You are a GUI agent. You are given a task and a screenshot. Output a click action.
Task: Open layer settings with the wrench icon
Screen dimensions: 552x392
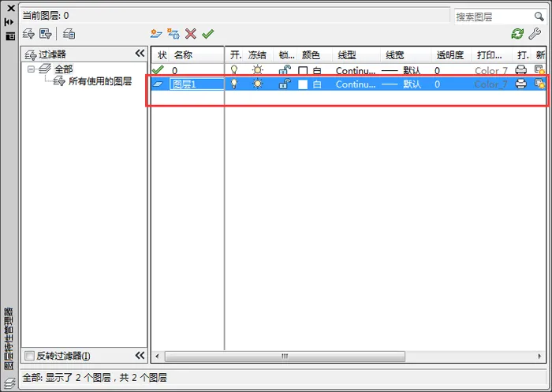tap(536, 34)
